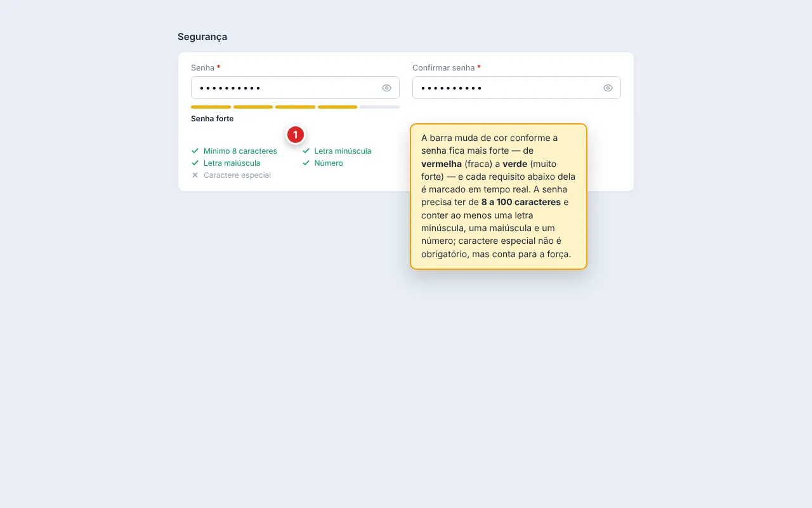Image resolution: width=812 pixels, height=508 pixels.
Task: Click the Letra minúscula requirement text
Action: [343, 151]
